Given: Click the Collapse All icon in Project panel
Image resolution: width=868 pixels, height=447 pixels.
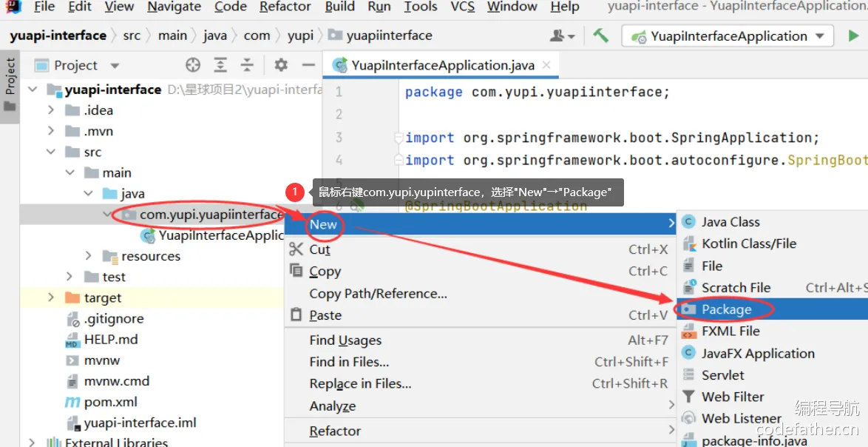Looking at the screenshot, I should point(247,65).
